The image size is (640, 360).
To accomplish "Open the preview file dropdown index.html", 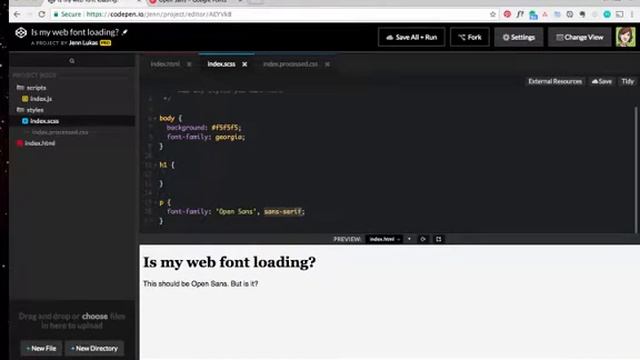I will pyautogui.click(x=384, y=239).
